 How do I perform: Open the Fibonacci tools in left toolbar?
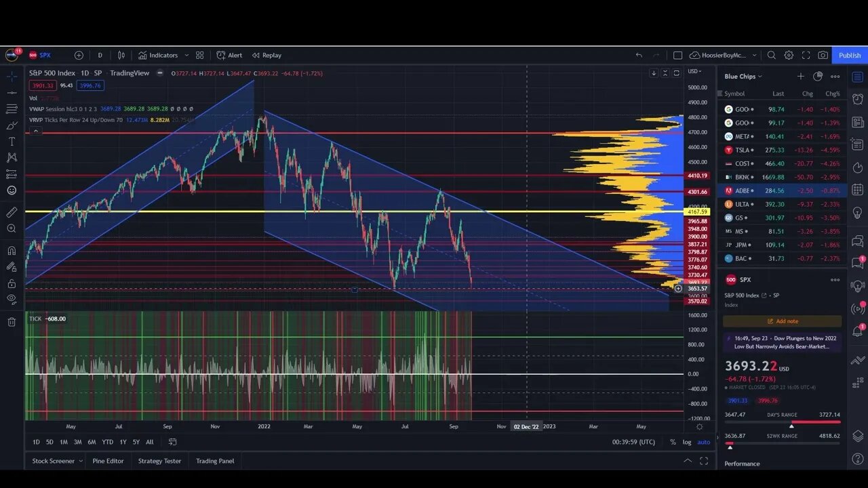pos(12,108)
